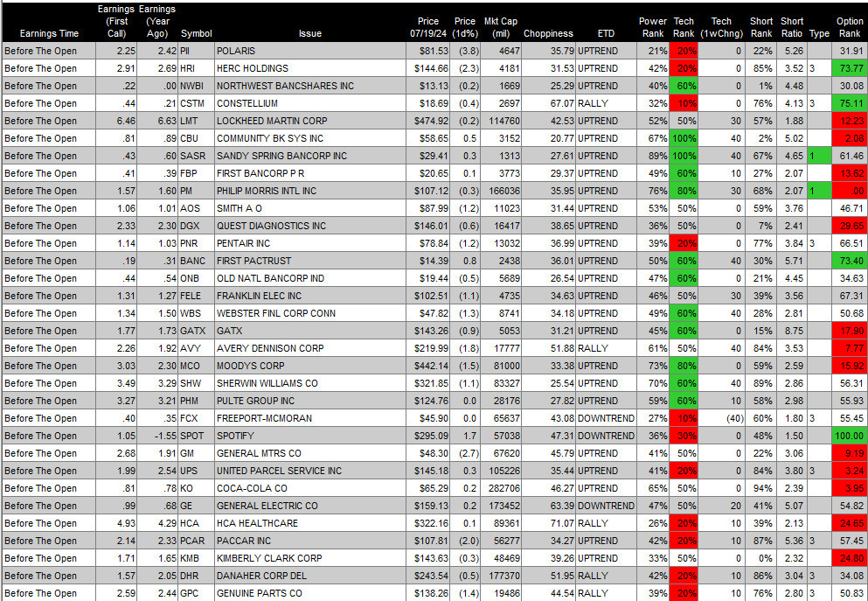Click the 100.00 option rank cell
Screen dimensions: 868x601
click(x=849, y=436)
